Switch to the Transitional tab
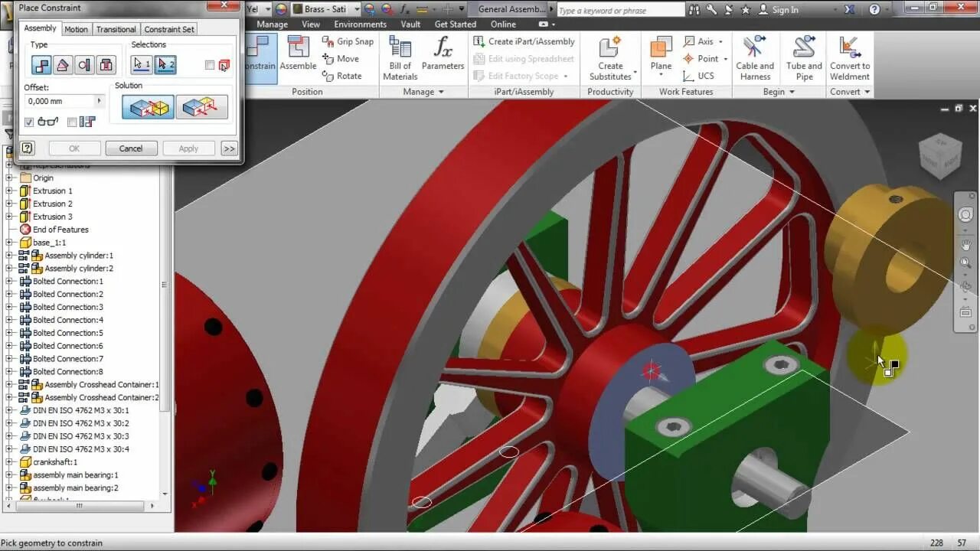980x551 pixels. (116, 29)
